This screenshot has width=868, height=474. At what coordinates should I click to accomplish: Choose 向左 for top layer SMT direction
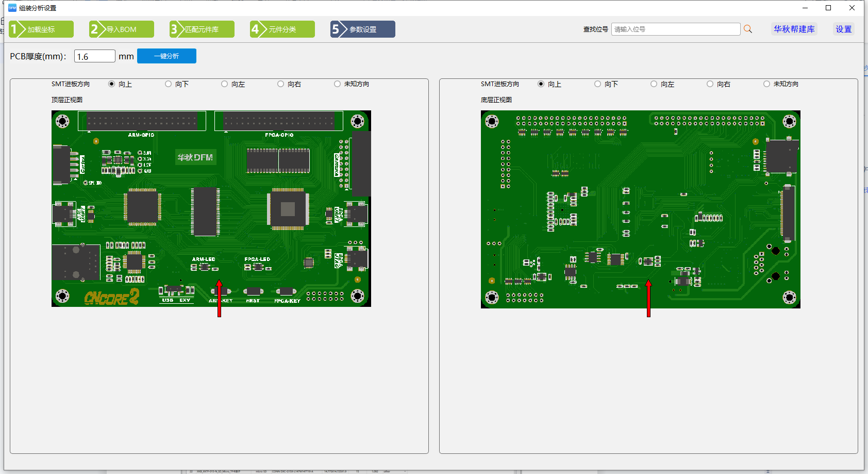[x=233, y=84]
